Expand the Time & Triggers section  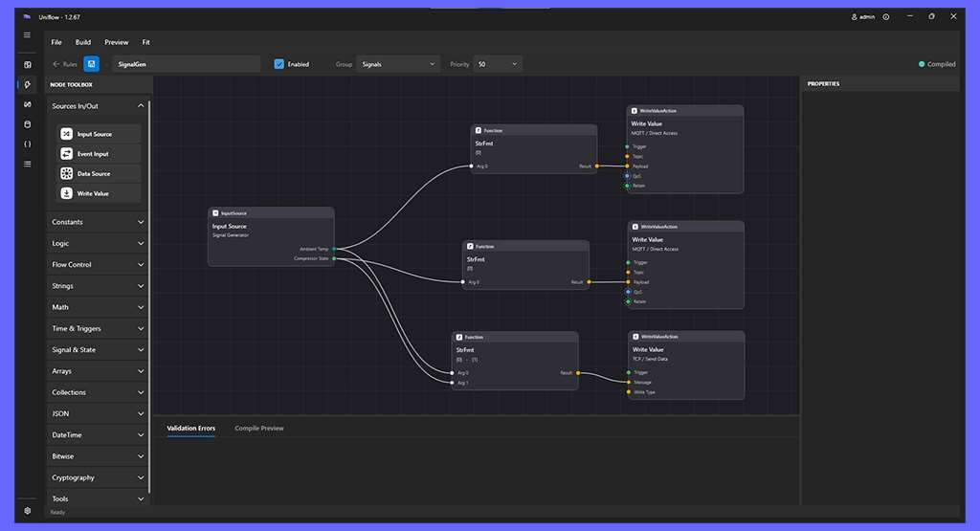tap(97, 328)
